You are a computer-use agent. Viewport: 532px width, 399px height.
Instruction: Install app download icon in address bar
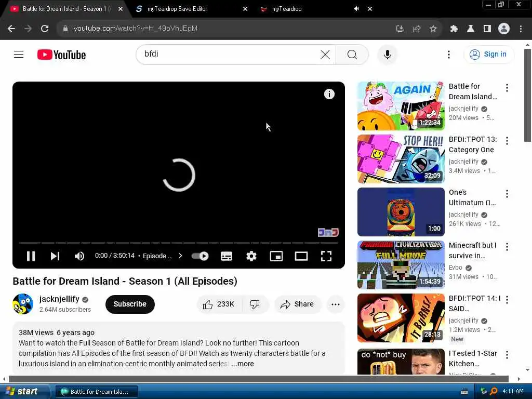click(400, 29)
